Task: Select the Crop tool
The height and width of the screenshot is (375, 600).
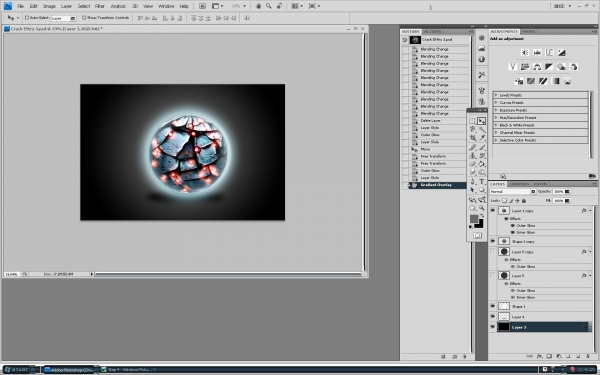Action: tap(473, 138)
